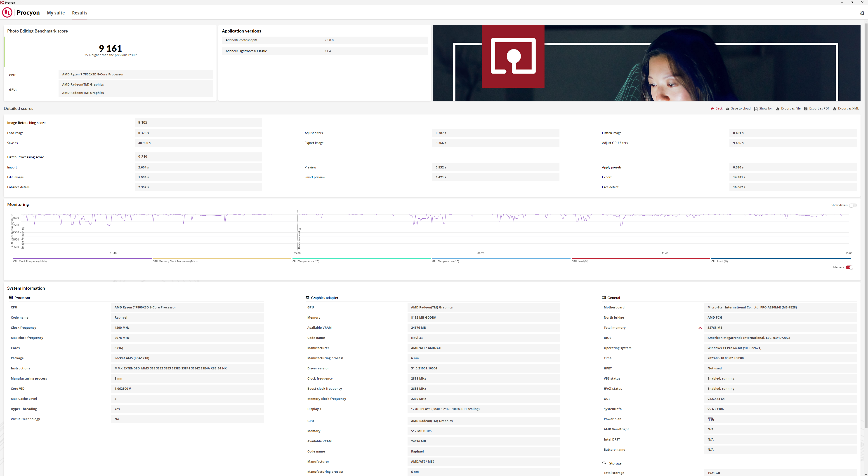Click the Max clock frequency value 5078 MHz
The height and width of the screenshot is (476, 868).
(187, 338)
